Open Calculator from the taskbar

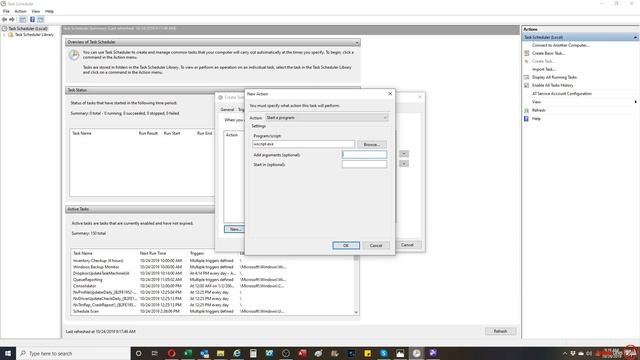click(253, 353)
